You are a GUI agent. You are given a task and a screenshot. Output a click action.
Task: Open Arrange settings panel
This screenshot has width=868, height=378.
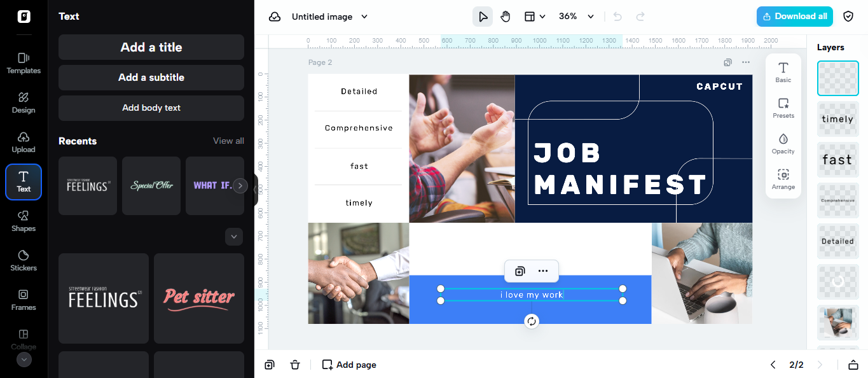tap(783, 179)
